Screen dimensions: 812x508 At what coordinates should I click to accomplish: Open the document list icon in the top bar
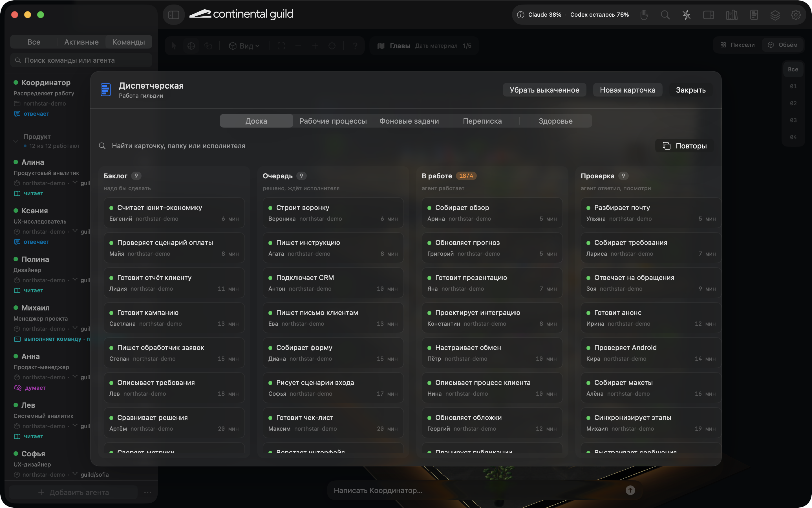754,15
